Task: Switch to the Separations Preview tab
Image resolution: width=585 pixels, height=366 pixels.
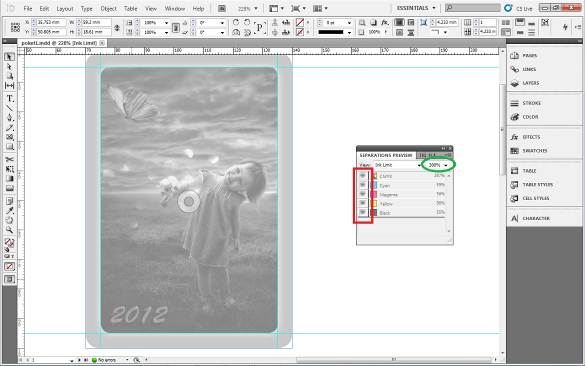Action: 386,155
